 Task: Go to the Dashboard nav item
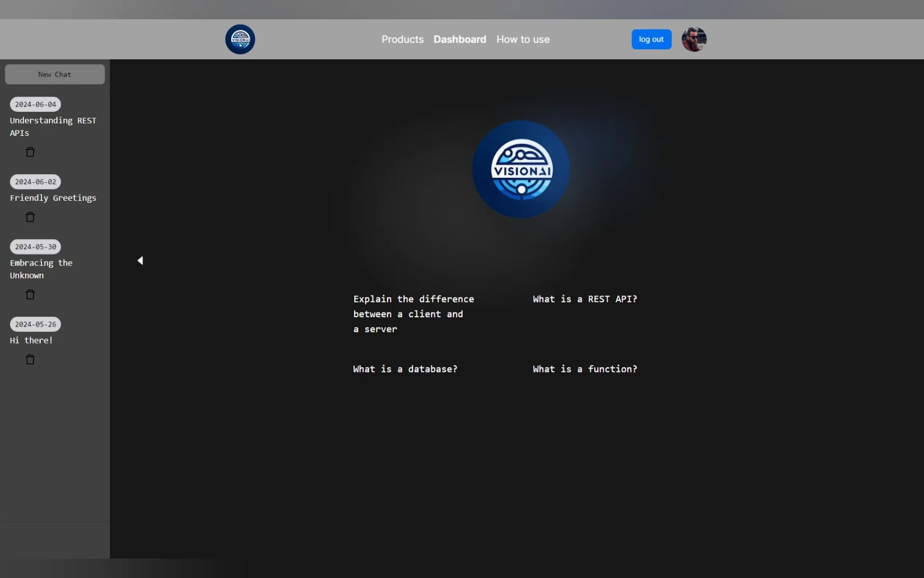(459, 39)
